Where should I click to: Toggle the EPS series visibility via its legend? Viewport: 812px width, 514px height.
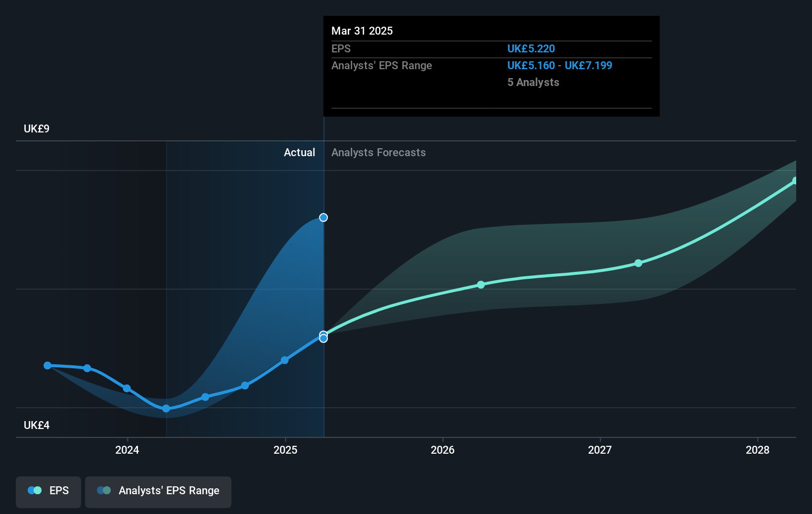point(48,490)
